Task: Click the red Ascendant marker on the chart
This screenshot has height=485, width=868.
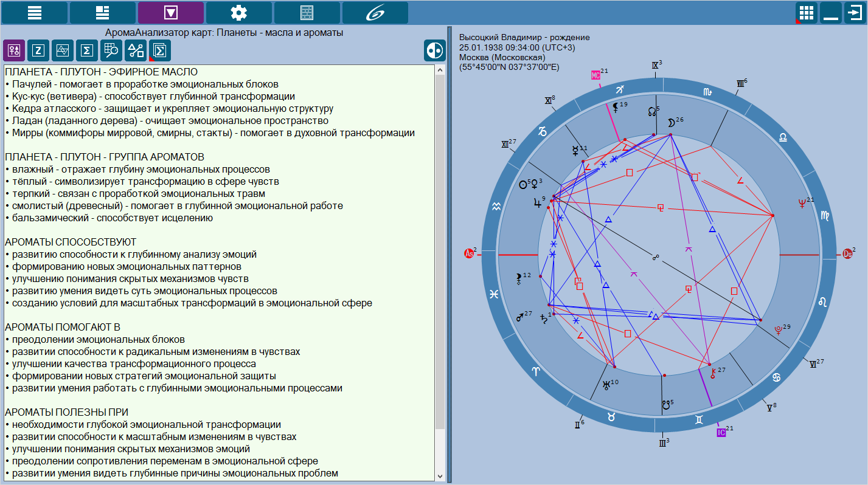Action: (x=469, y=254)
